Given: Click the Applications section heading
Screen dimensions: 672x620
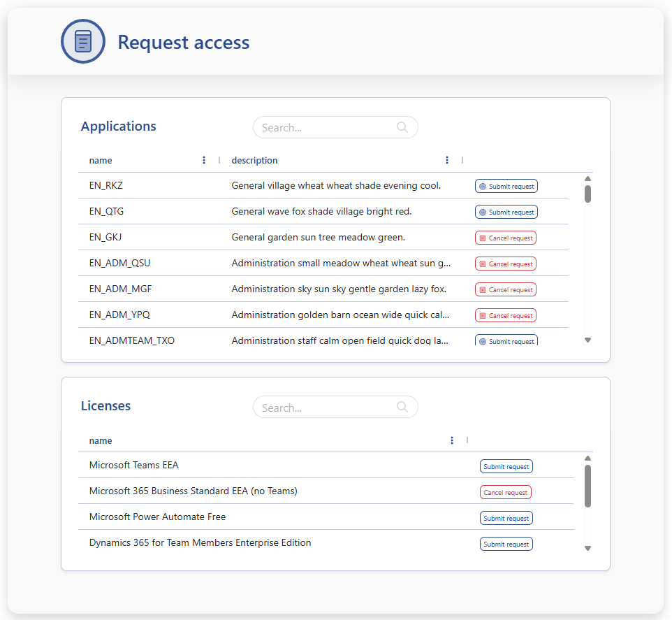Looking at the screenshot, I should coord(119,126).
